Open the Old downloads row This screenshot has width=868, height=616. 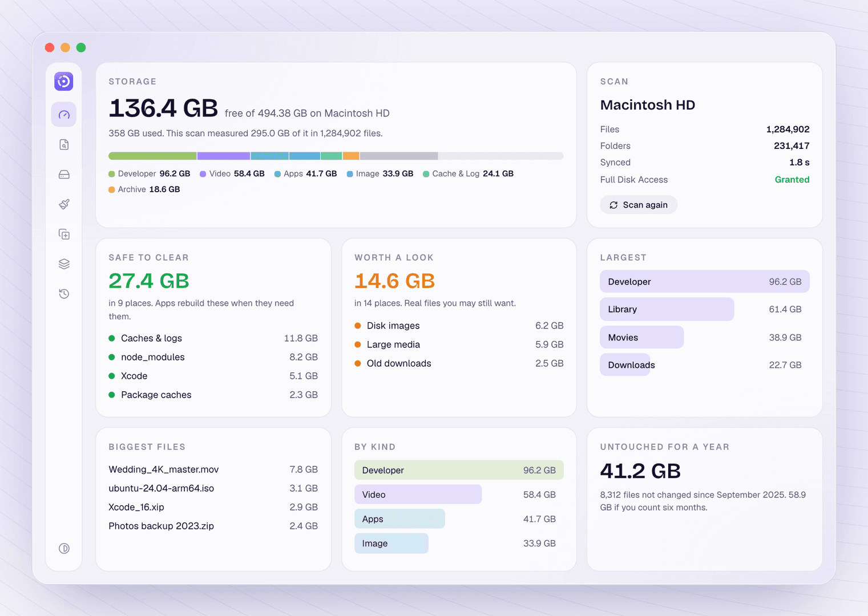(x=459, y=363)
